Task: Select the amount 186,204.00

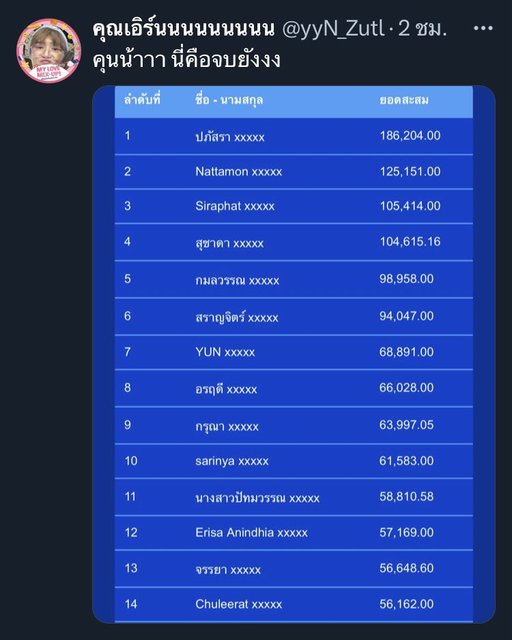Action: [x=410, y=136]
